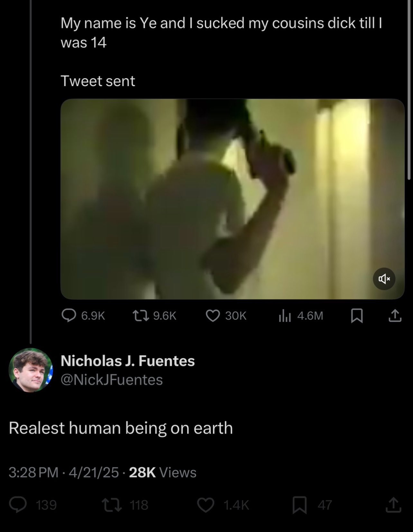Unmute the video using the speaker icon
This screenshot has height=532, width=413.
[384, 279]
